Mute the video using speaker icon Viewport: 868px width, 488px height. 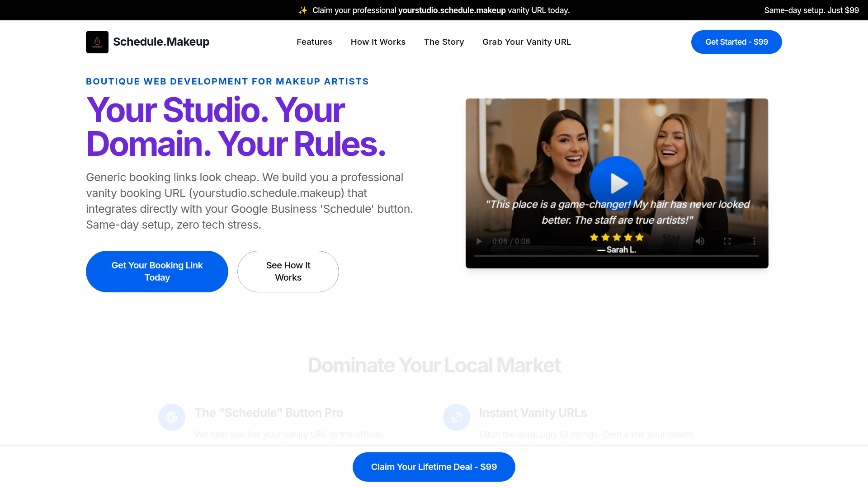(x=700, y=241)
